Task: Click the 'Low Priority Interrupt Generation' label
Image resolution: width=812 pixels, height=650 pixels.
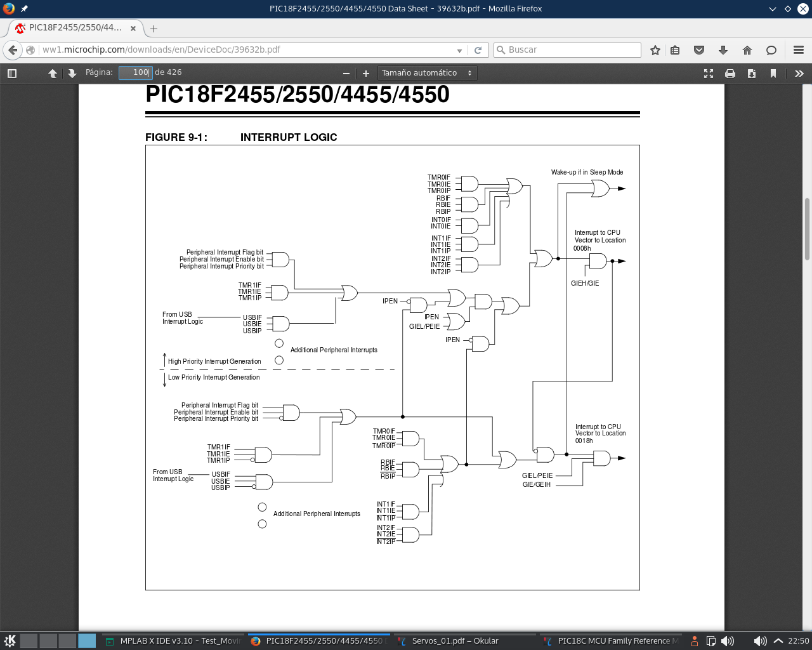Action: click(214, 377)
